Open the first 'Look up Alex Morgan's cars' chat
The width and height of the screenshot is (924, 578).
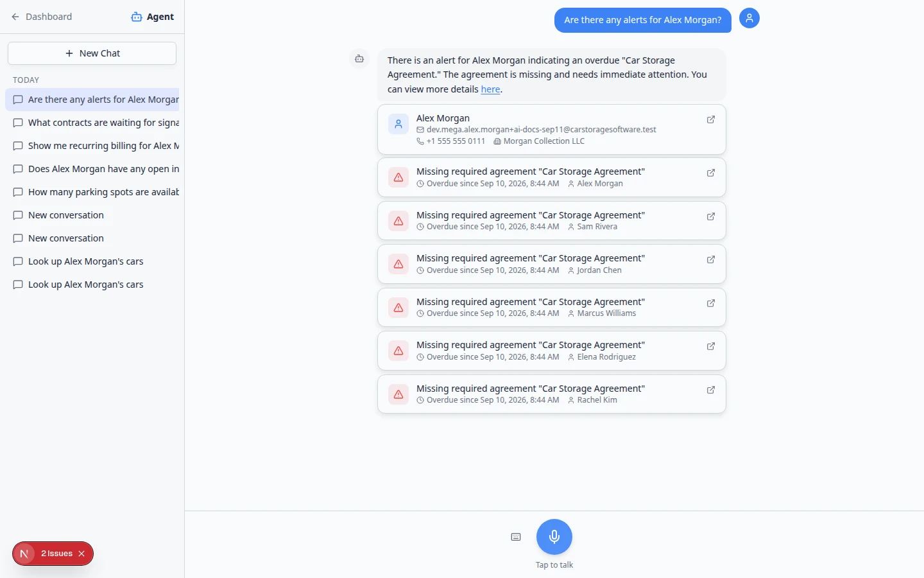click(92, 261)
